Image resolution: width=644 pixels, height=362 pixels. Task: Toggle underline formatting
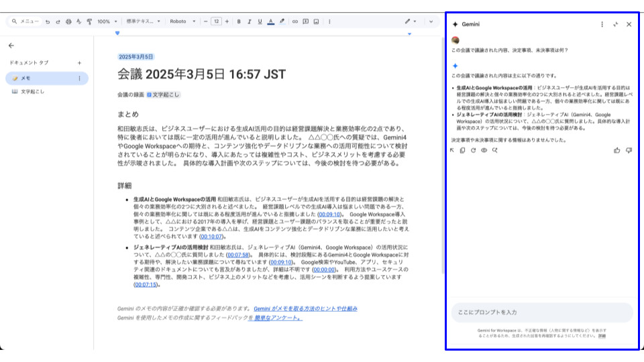[x=260, y=21]
